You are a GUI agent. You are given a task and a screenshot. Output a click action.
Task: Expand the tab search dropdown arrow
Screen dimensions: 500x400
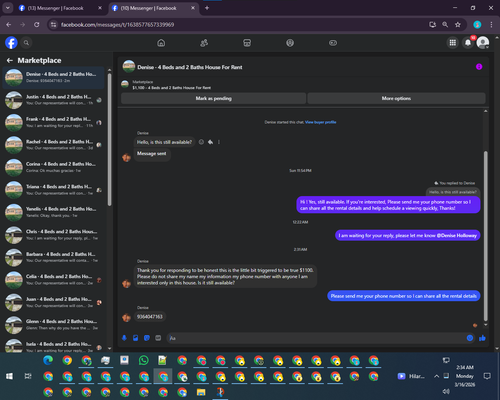(7, 8)
